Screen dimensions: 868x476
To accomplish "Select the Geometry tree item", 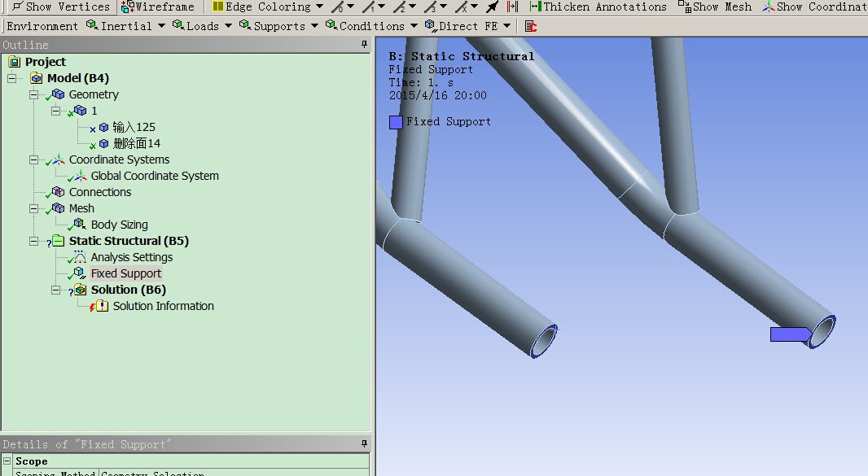I will coord(94,94).
